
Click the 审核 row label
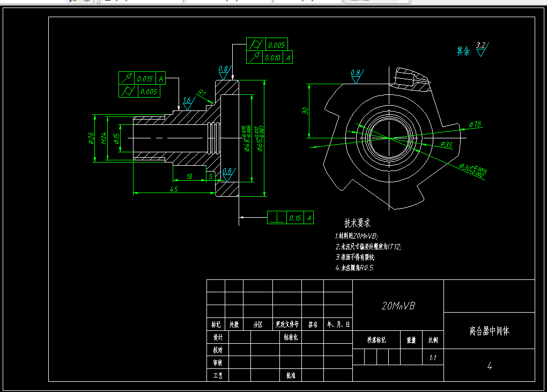(x=218, y=363)
